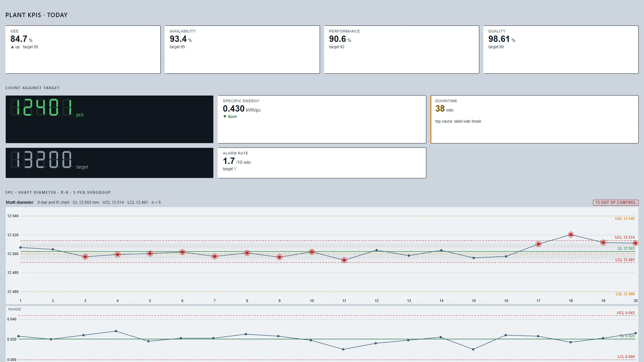Select out-of-control point at subgroup 10
644x362 pixels.
[x=312, y=252]
